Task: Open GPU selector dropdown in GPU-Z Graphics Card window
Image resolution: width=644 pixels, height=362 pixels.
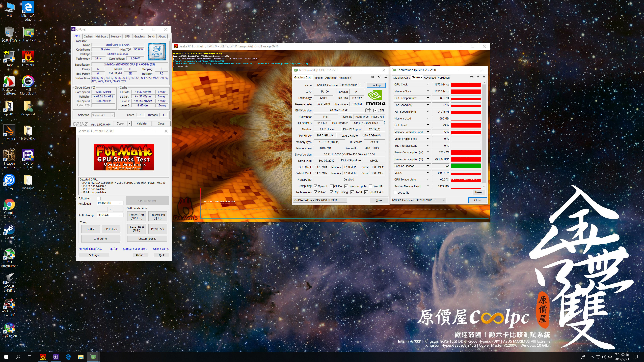Action: click(320, 200)
